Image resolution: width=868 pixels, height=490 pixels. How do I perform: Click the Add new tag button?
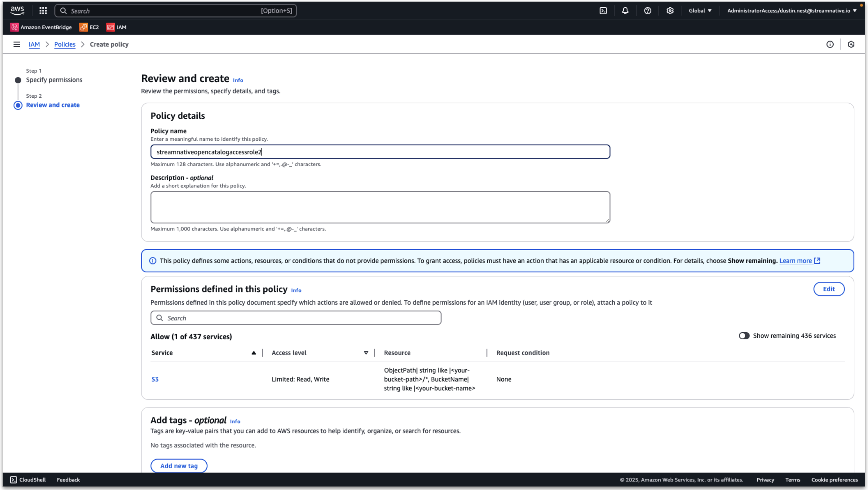pos(179,465)
